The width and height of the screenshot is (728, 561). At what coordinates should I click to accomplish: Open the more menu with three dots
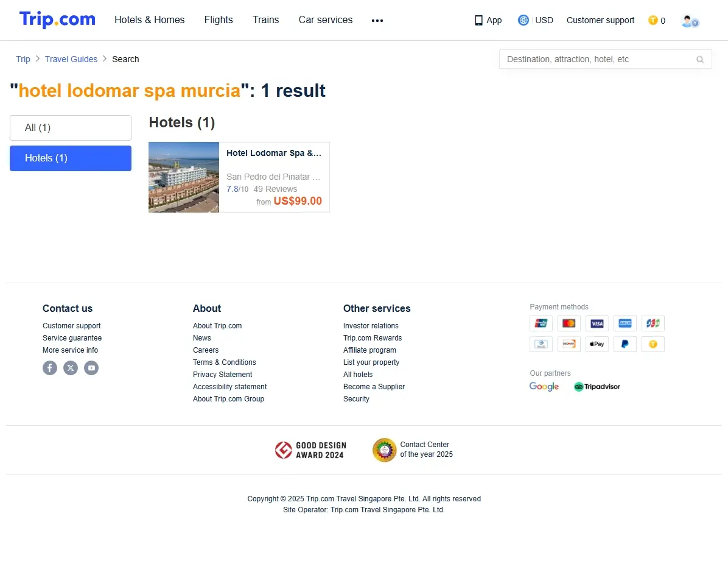[377, 21]
